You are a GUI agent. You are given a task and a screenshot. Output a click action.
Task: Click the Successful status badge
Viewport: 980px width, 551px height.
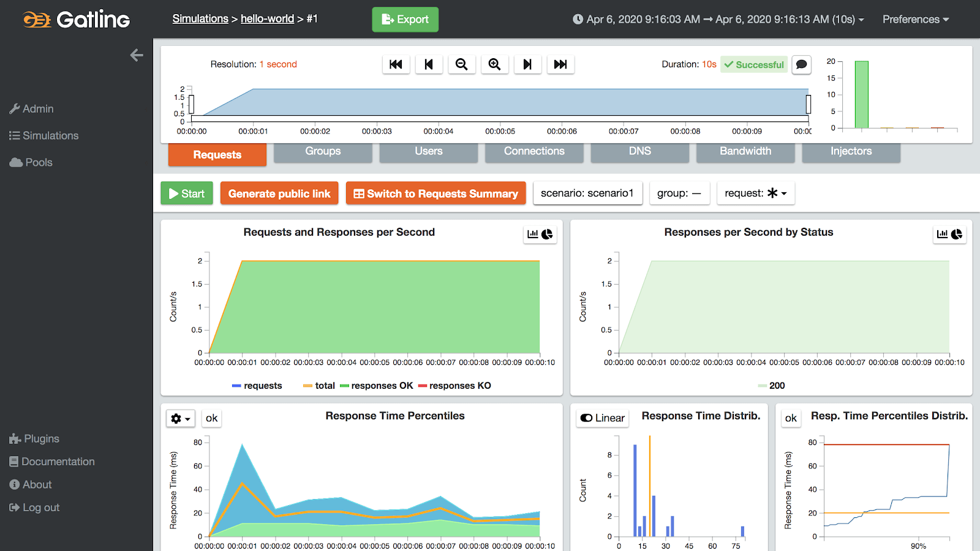coord(754,64)
